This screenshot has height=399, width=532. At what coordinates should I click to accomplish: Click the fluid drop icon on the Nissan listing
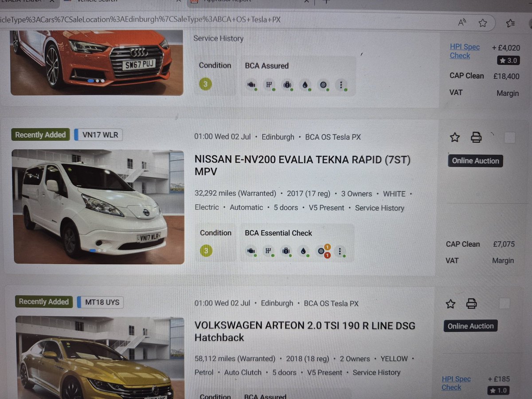(303, 251)
